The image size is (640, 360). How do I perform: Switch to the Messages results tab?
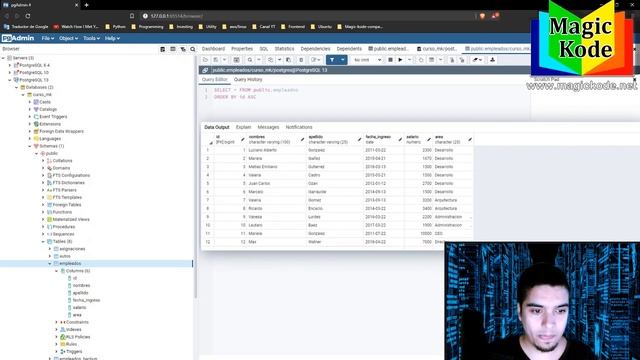point(268,127)
